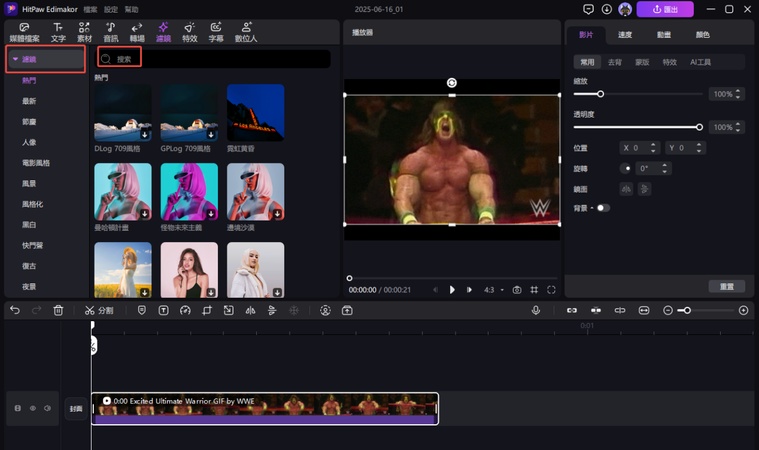Open the 數位人 avatar tab

coord(246,32)
